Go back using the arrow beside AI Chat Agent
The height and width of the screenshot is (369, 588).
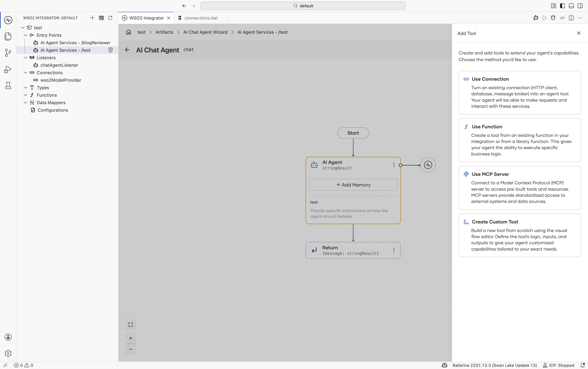[x=127, y=50]
